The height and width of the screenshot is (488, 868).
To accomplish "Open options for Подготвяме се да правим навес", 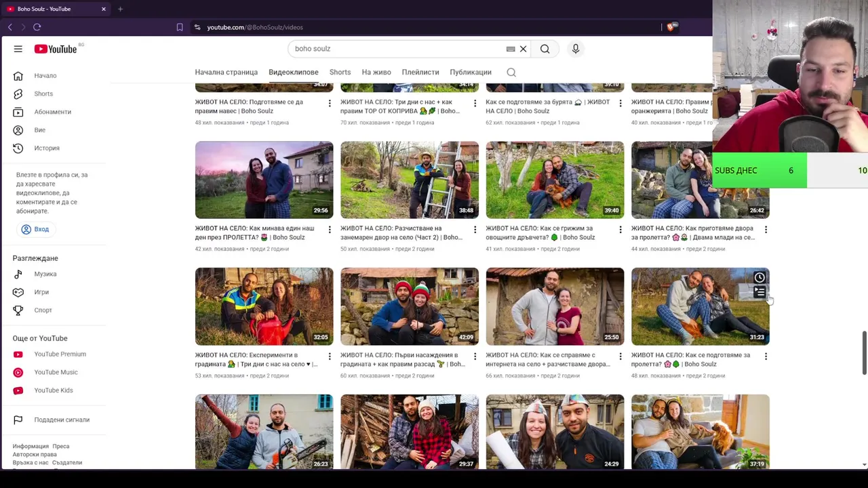I will pos(330,103).
